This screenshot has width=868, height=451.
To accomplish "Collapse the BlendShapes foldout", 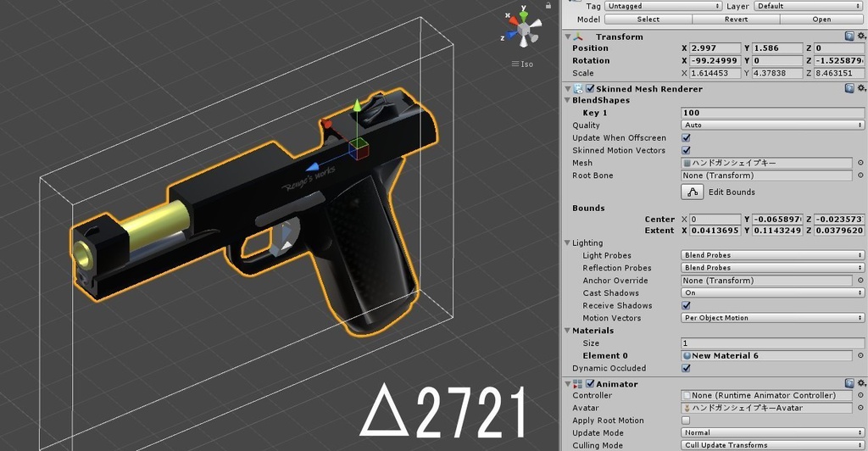I will [567, 100].
